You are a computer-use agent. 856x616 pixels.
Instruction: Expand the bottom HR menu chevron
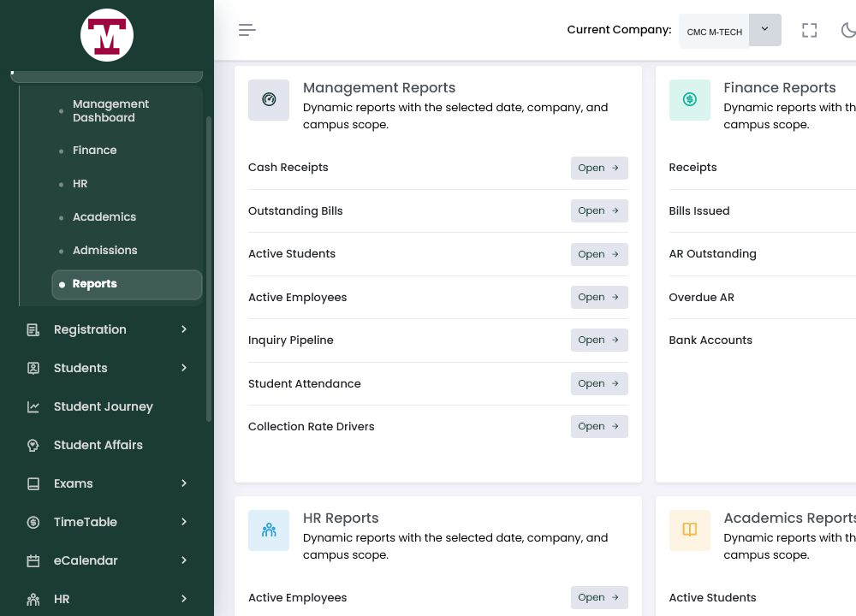[x=184, y=599]
